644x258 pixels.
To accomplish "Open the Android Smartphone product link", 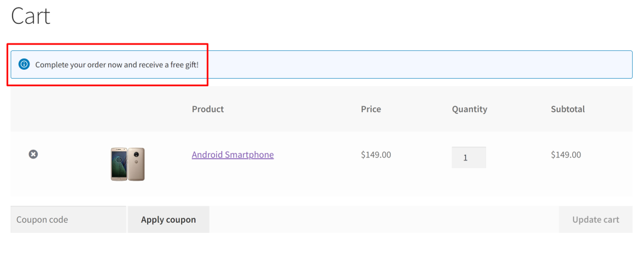I will (x=233, y=155).
